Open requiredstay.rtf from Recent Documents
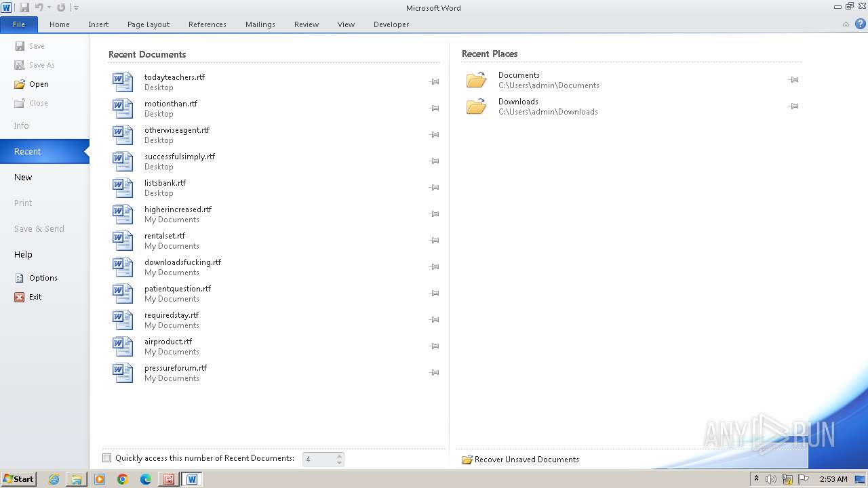This screenshot has width=868, height=488. coord(274,320)
